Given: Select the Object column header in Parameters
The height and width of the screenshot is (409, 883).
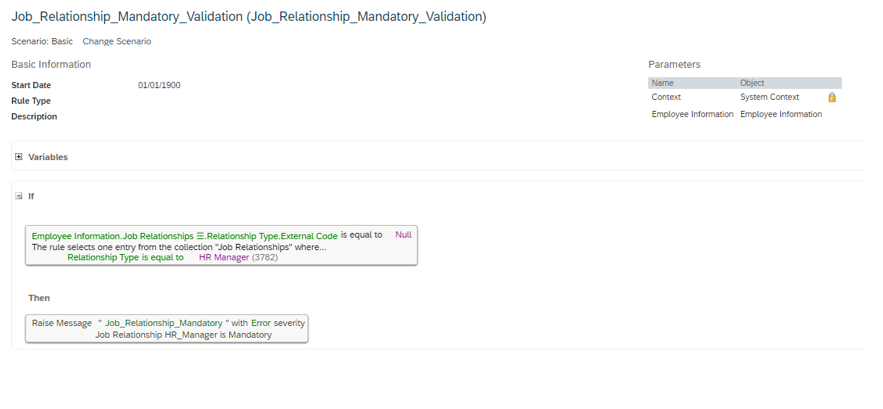Looking at the screenshot, I should (x=752, y=83).
